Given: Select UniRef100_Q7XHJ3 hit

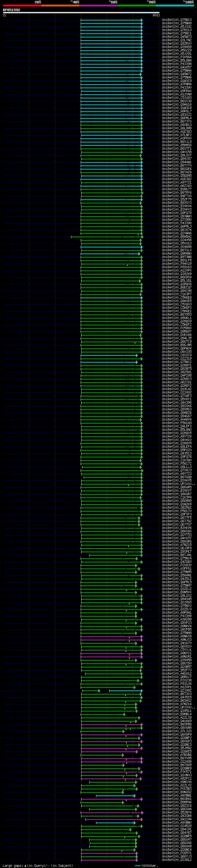Looking at the screenshot, I should pyautogui.click(x=177, y=470).
